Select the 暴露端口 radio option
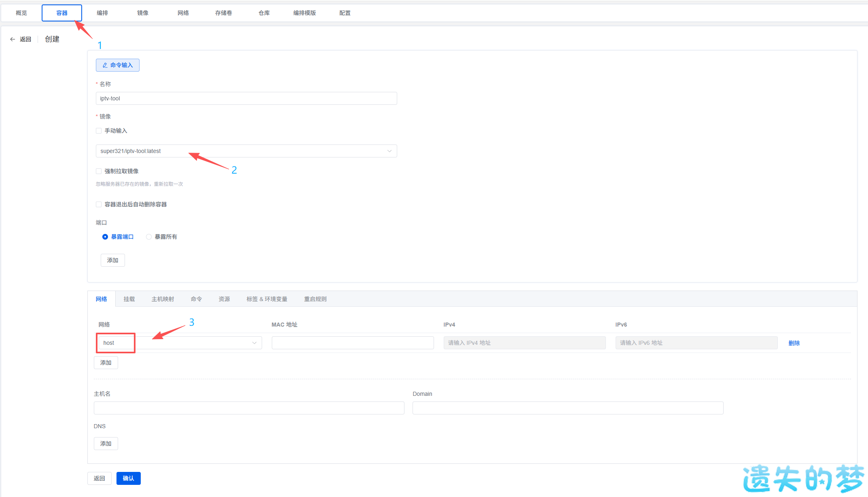This screenshot has width=868, height=497. coord(105,237)
